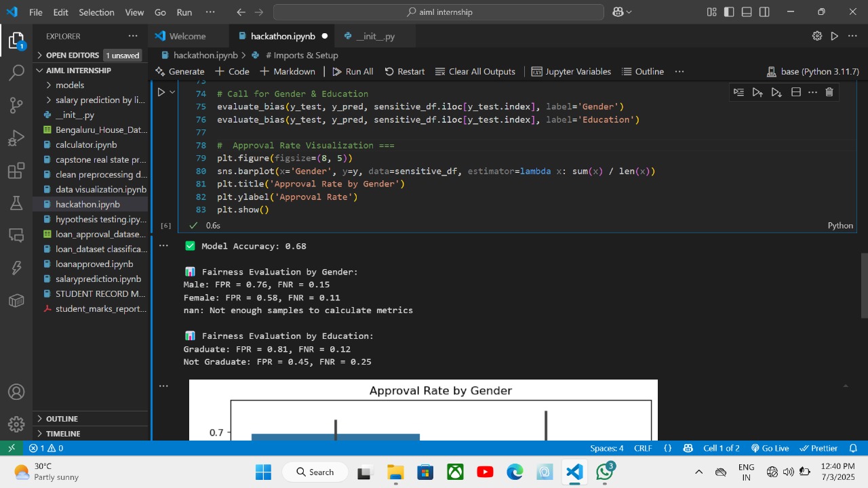This screenshot has width=868, height=488.
Task: Click the Run cell play button
Action: tap(161, 92)
